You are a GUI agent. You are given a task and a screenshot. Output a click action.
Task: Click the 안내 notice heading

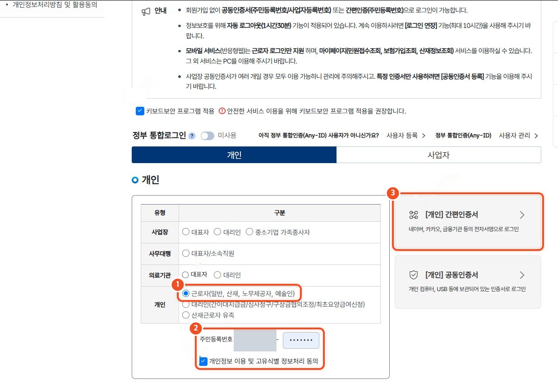point(161,11)
